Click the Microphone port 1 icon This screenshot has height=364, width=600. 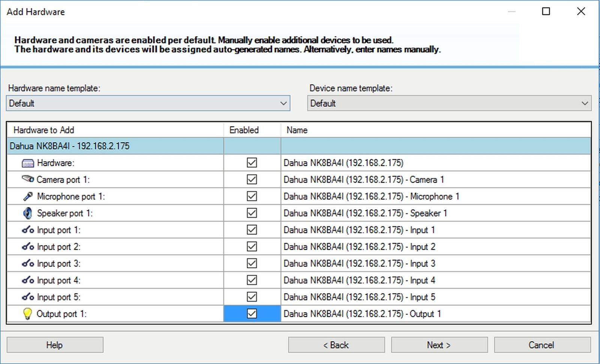pos(28,196)
